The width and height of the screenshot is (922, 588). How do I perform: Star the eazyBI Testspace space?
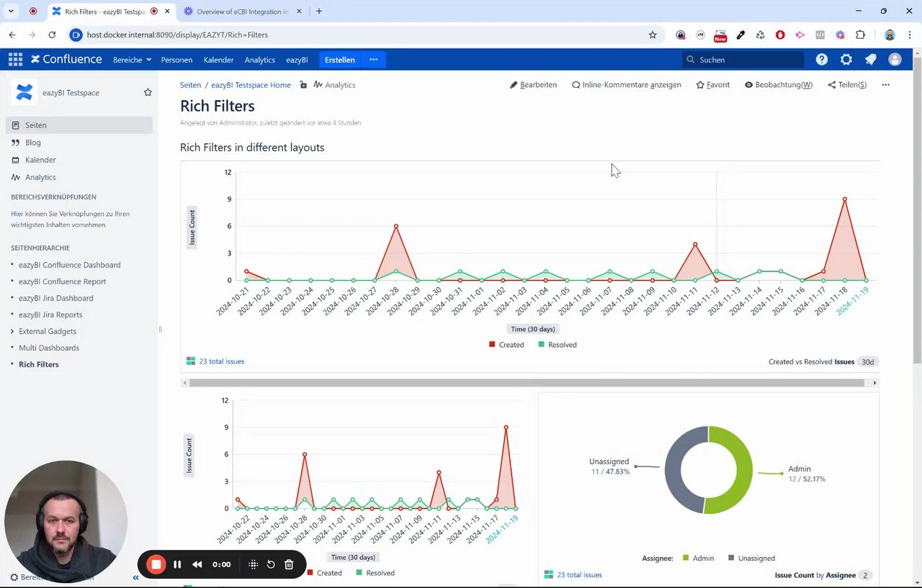(x=148, y=92)
